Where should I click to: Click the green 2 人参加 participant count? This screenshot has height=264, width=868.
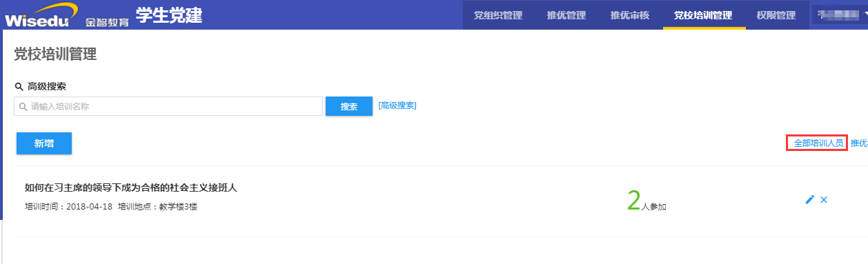(647, 200)
